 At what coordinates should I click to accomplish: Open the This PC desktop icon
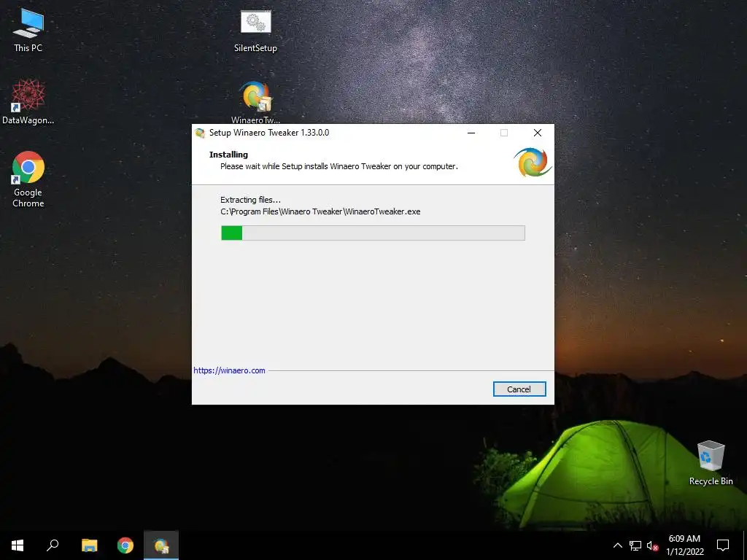click(x=28, y=30)
